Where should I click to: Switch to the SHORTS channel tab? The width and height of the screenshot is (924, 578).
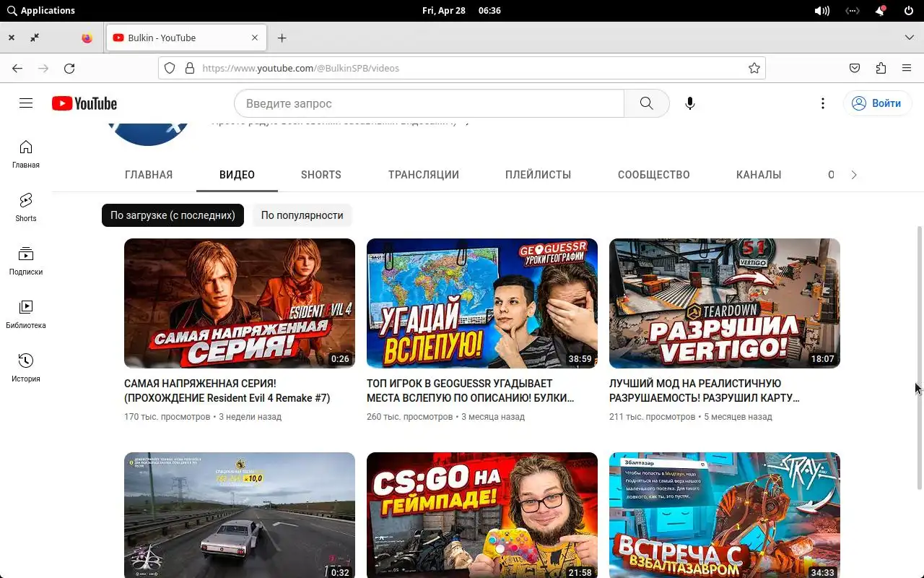[321, 175]
